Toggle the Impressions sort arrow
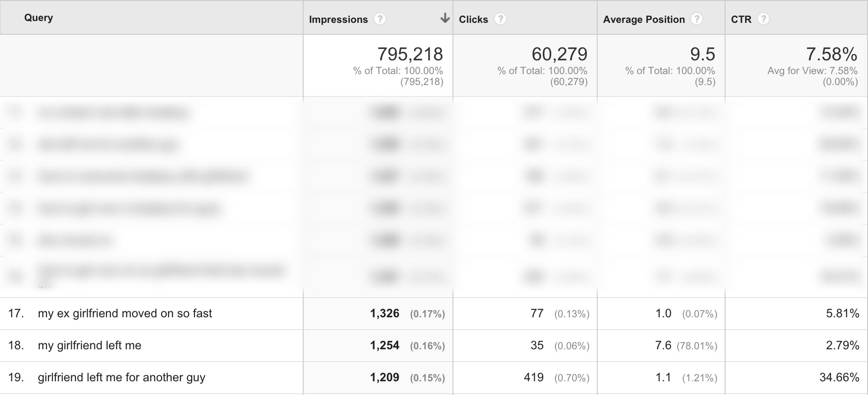The height and width of the screenshot is (395, 868). [x=445, y=18]
